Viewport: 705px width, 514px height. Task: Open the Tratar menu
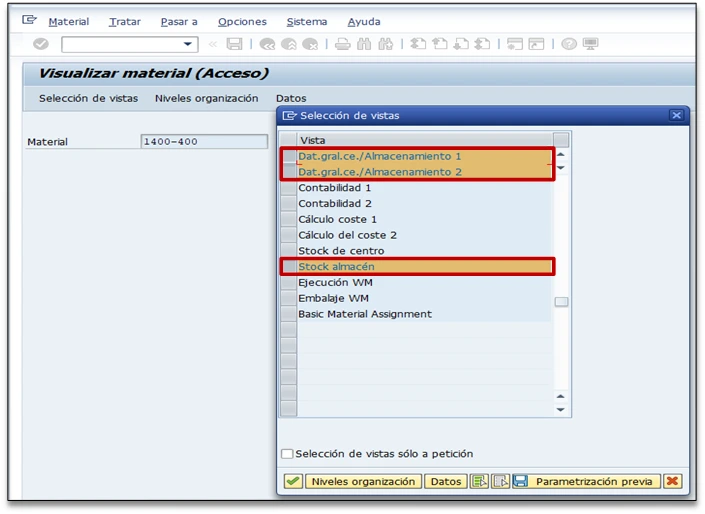pos(125,22)
